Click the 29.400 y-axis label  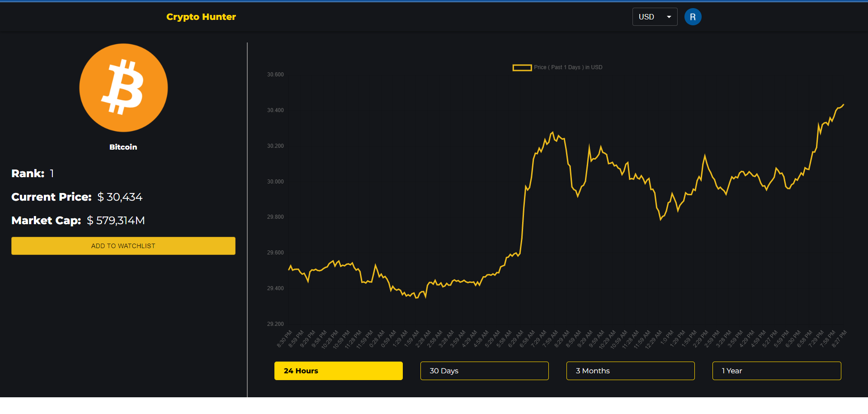pyautogui.click(x=275, y=288)
